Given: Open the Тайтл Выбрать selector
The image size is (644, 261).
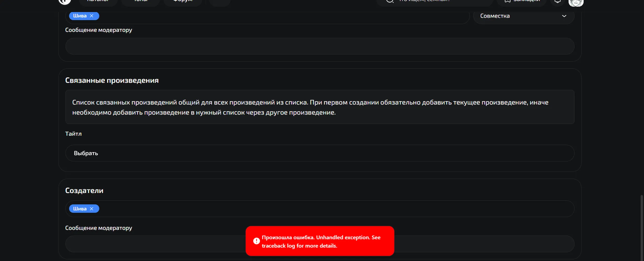Looking at the screenshot, I should pos(320,153).
